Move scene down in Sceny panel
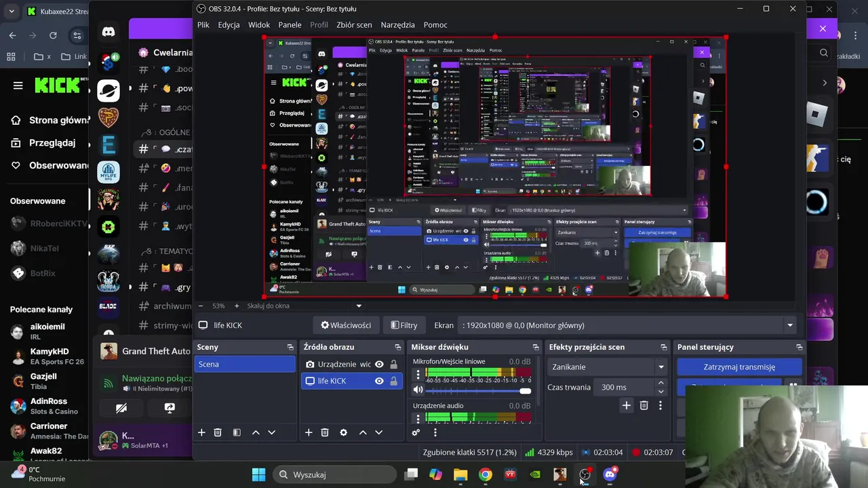868x488 pixels. [x=272, y=432]
